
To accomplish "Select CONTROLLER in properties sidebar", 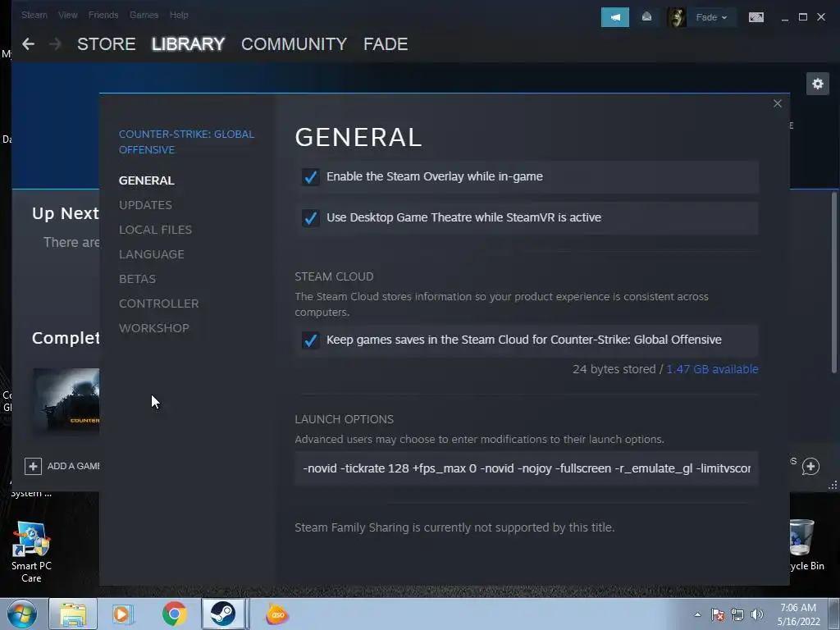I will (x=159, y=304).
